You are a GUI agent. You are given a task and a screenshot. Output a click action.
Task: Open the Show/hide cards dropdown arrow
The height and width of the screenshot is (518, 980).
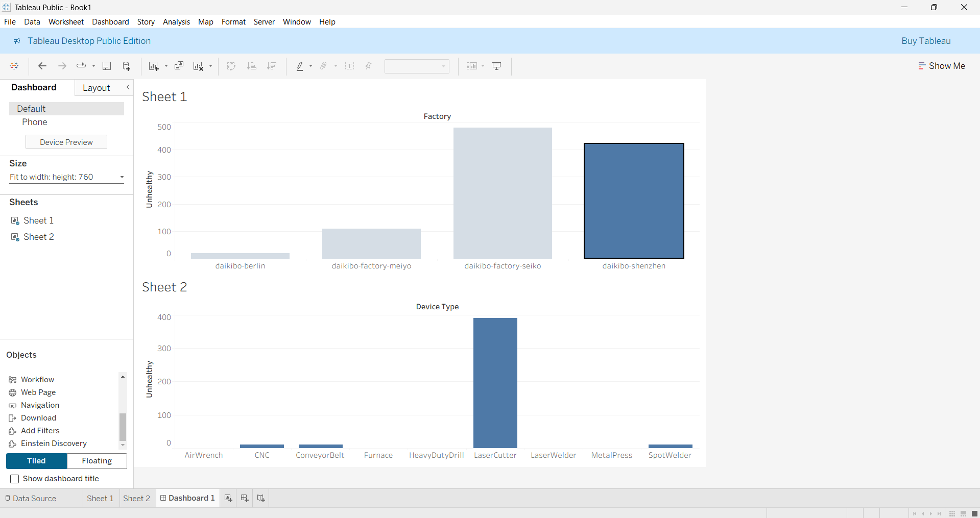pyautogui.click(x=483, y=66)
